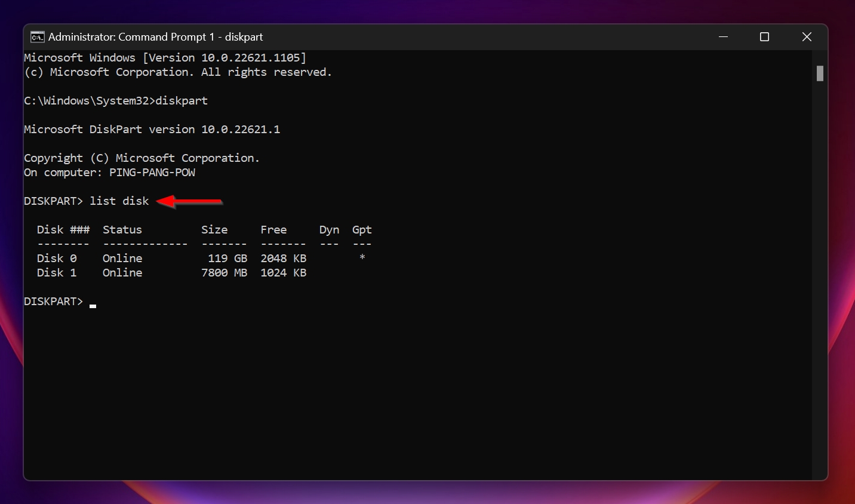Click the '119 GB' size value

(227, 259)
